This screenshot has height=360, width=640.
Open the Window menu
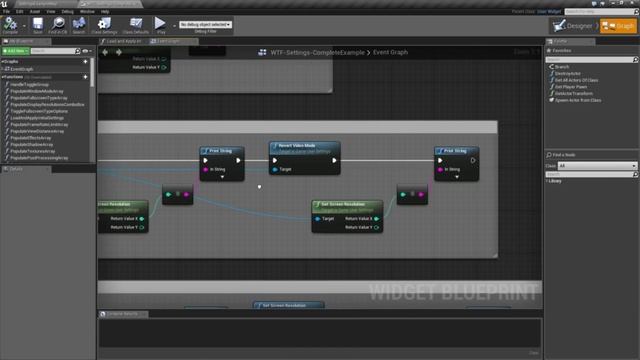87,11
